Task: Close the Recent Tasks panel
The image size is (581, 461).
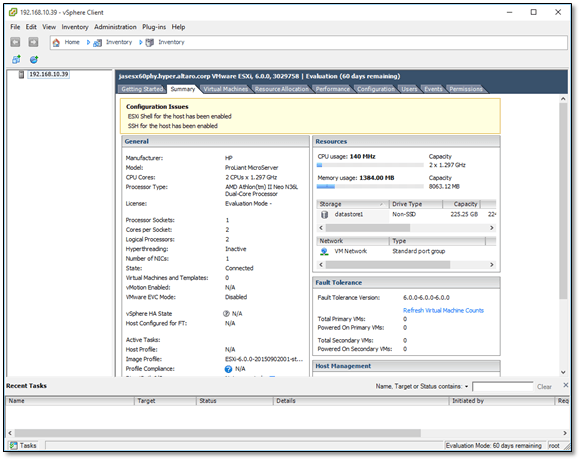Action: click(x=566, y=385)
